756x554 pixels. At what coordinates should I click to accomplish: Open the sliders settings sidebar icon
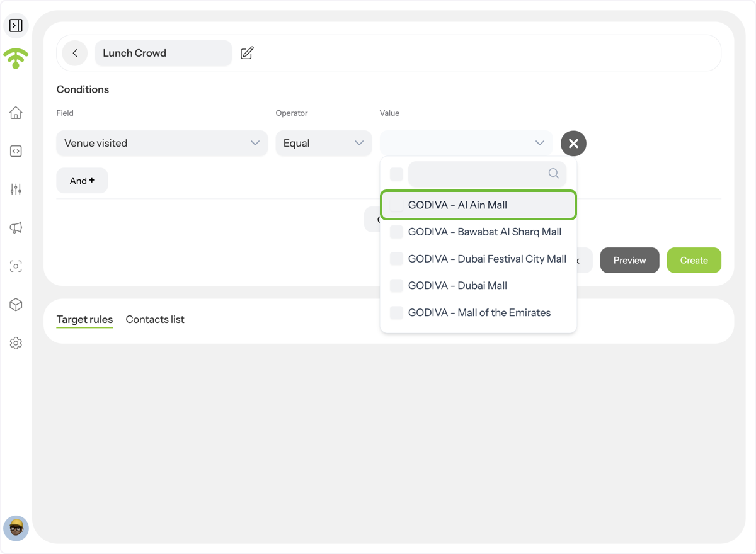pyautogui.click(x=16, y=189)
